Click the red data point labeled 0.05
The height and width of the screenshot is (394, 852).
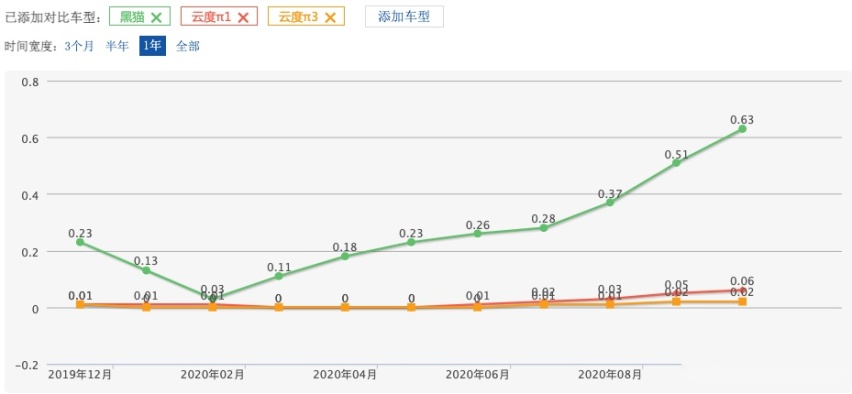coord(676,293)
